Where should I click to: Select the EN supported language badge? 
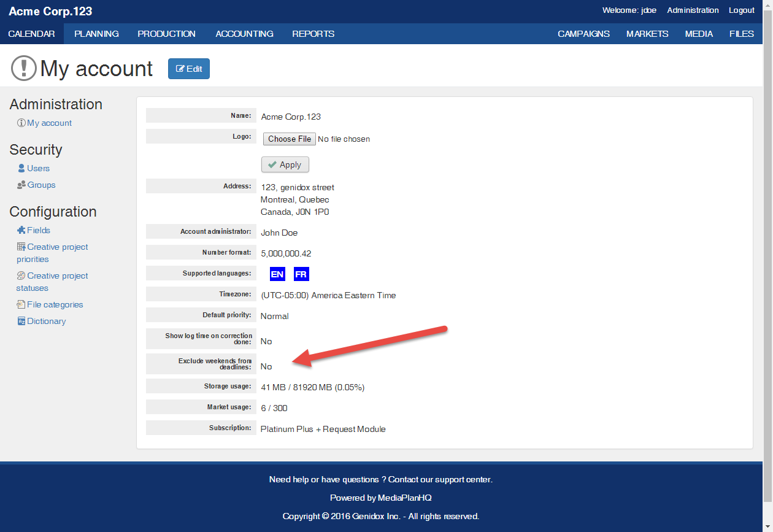point(277,274)
